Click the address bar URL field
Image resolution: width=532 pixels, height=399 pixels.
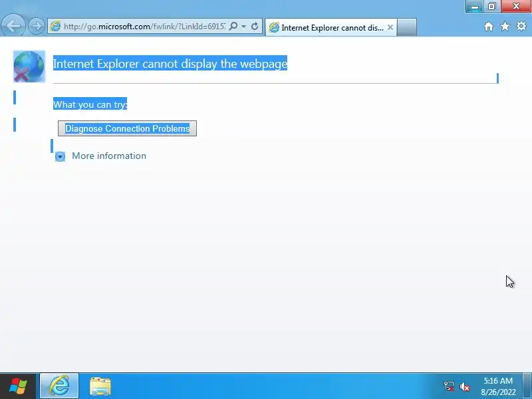click(x=144, y=26)
